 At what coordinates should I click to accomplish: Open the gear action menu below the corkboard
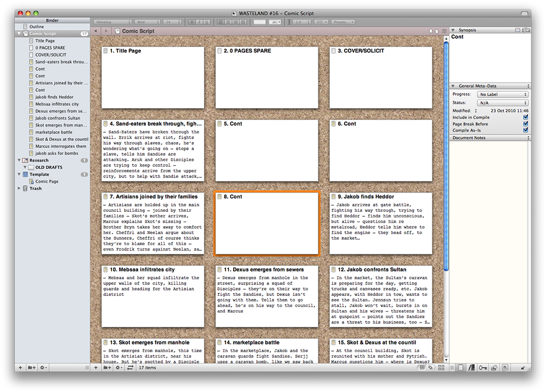coord(119,368)
